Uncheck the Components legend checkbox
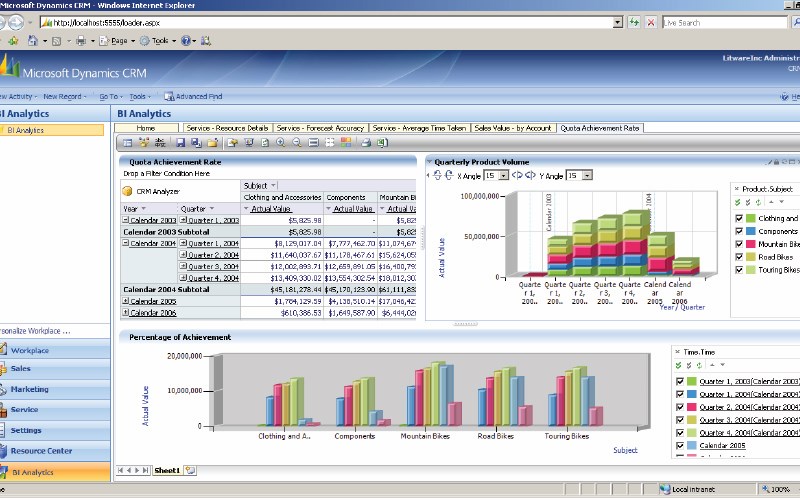The image size is (800, 500). tap(739, 231)
